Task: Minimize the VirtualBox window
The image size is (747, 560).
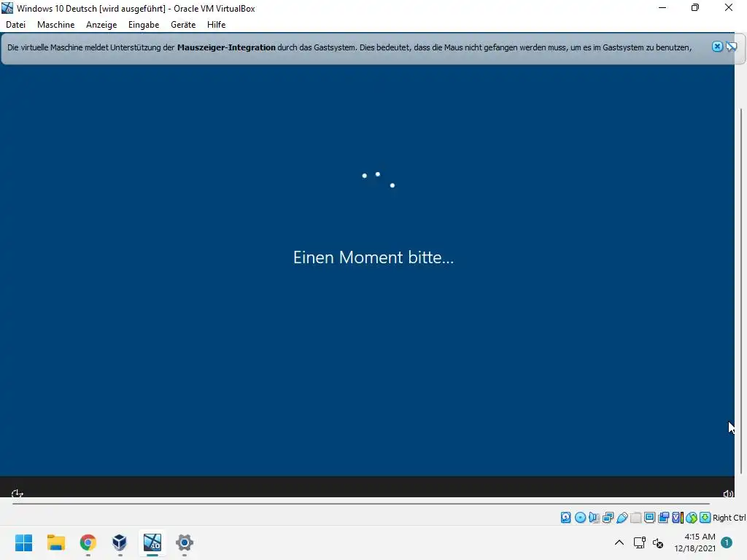Action: [x=662, y=8]
